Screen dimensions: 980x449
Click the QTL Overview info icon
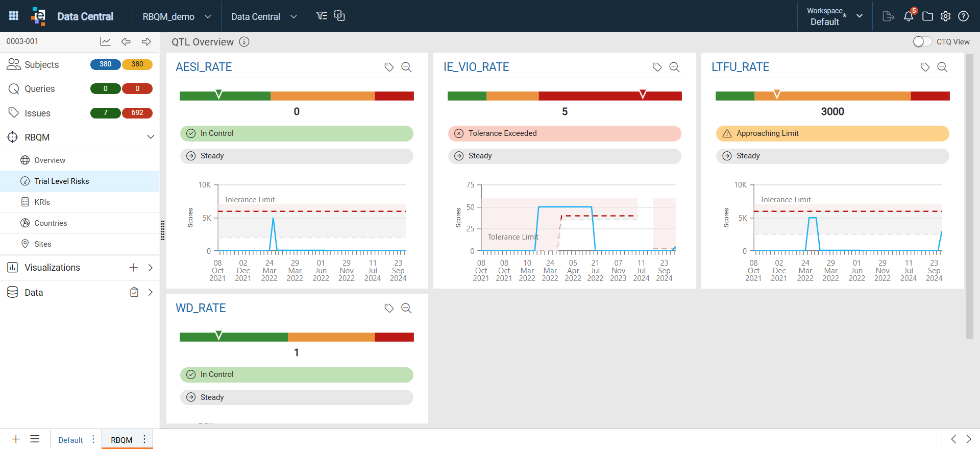(244, 42)
